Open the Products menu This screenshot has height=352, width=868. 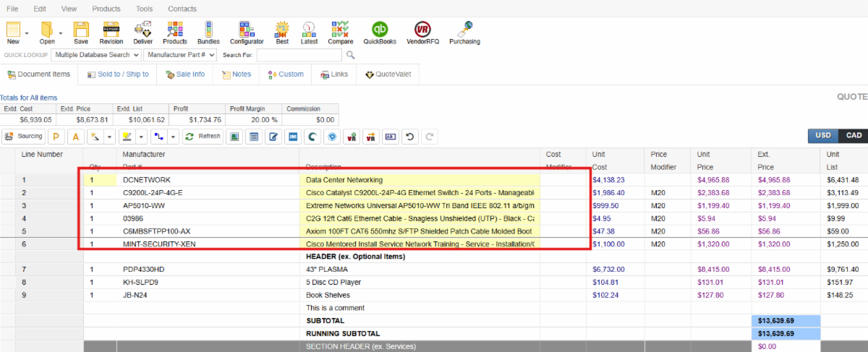(x=106, y=9)
